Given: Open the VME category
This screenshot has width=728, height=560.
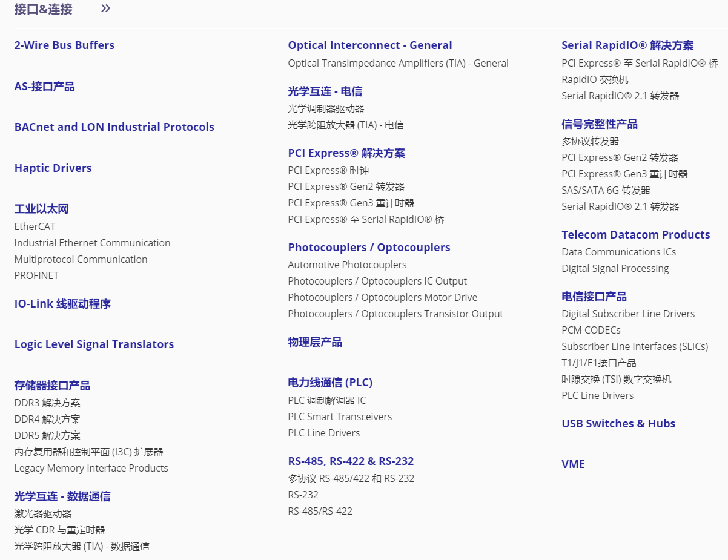Looking at the screenshot, I should [574, 464].
